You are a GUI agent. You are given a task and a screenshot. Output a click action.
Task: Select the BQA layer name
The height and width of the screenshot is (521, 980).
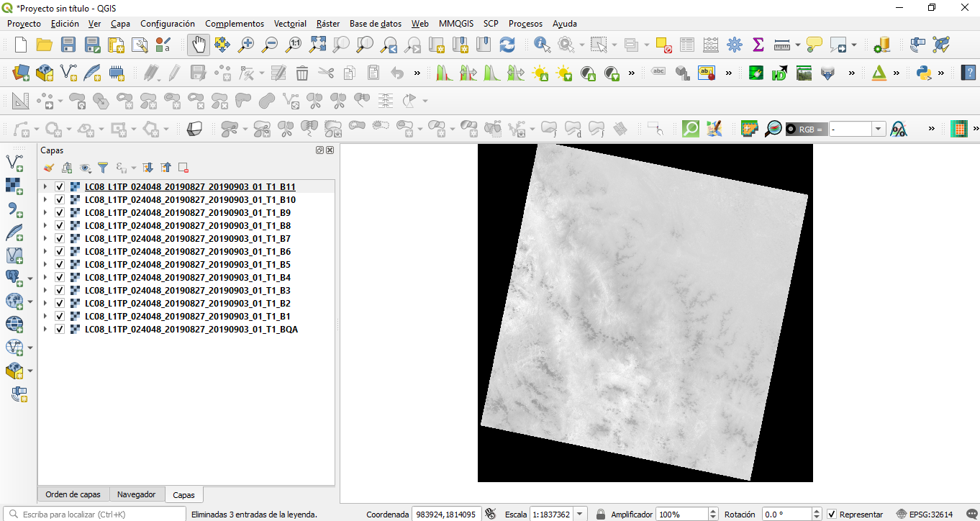(191, 330)
